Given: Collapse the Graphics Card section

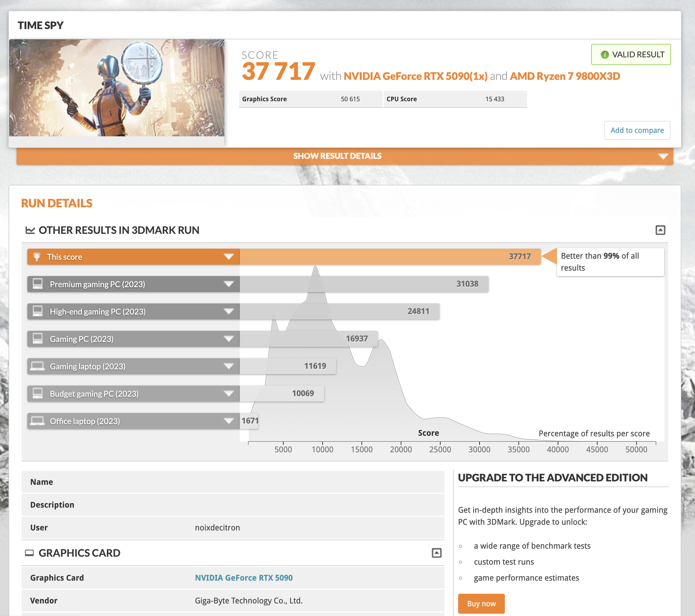Looking at the screenshot, I should point(436,553).
